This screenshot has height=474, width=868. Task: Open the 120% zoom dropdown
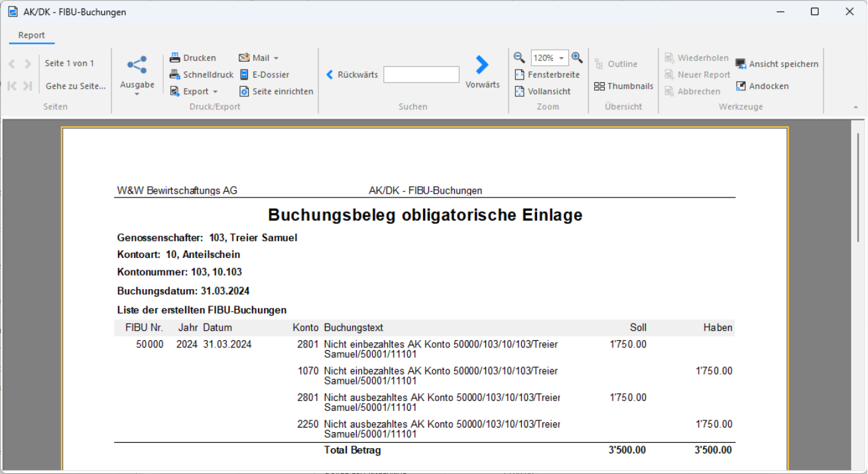point(562,58)
